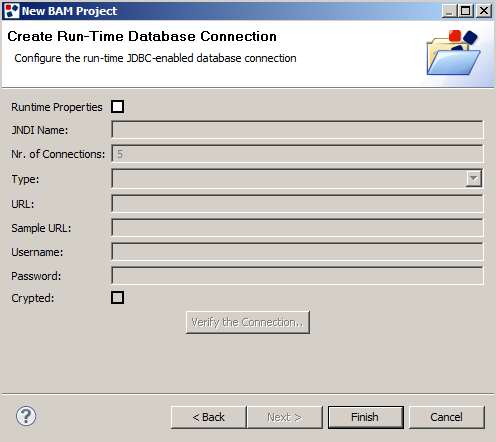Click Verify the Connection button
This screenshot has width=496, height=442.
[x=248, y=322]
